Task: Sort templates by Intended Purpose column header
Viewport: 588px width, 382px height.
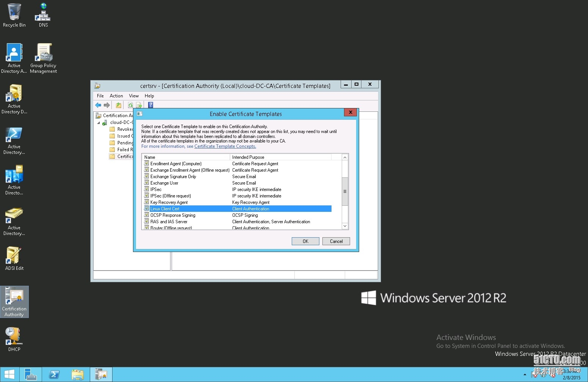Action: coord(281,157)
